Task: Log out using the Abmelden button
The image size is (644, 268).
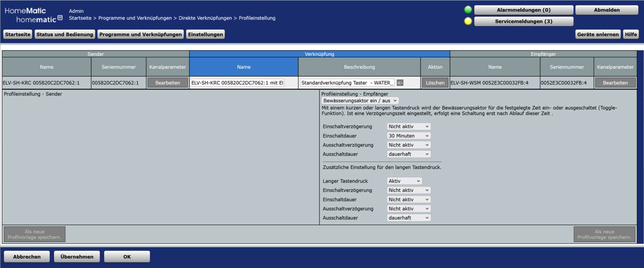Action: point(607,10)
